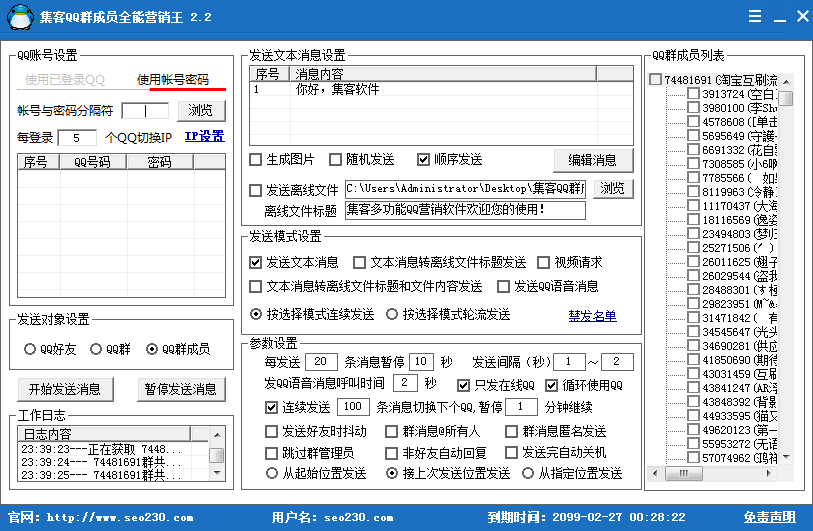Click scroll-up arrow of the QQ member list
Viewport: 813px width, 531px height.
click(x=786, y=80)
